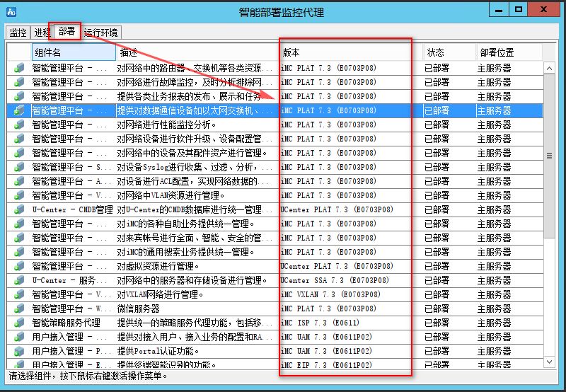Open the 运行环境 tab
Viewport: 566px width, 392px height.
pos(100,33)
